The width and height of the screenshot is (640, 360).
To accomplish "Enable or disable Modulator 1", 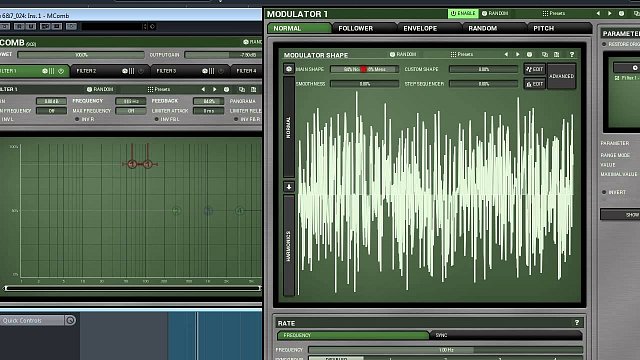I will [463, 13].
